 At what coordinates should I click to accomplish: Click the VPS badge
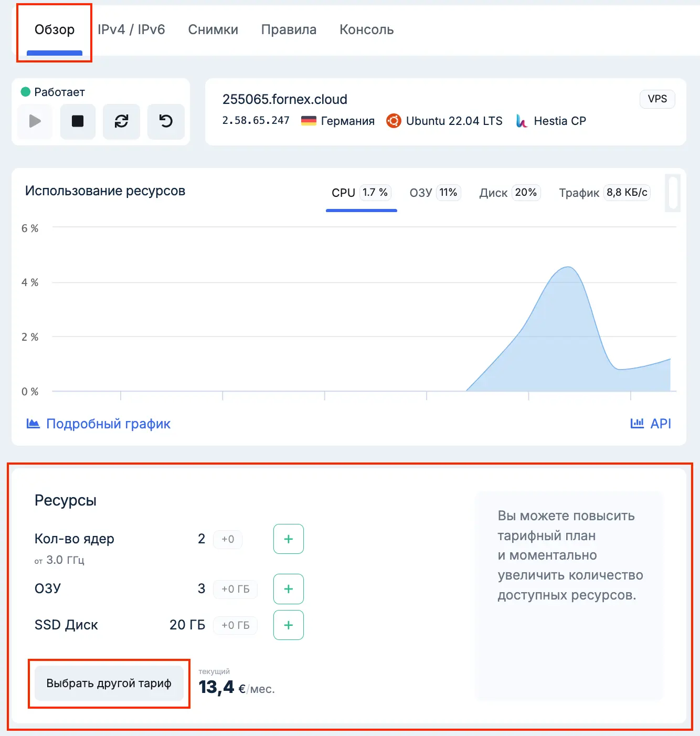pos(657,99)
